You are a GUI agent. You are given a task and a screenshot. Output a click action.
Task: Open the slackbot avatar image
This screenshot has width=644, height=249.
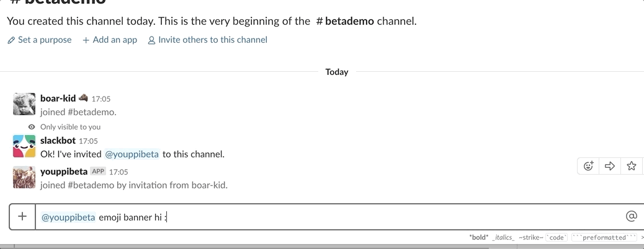coord(24,146)
